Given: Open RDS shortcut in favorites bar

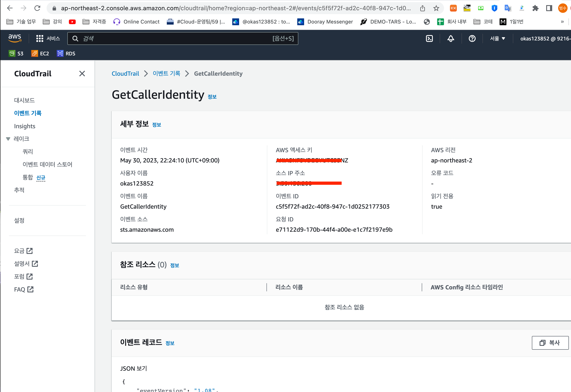Looking at the screenshot, I should click(66, 54).
